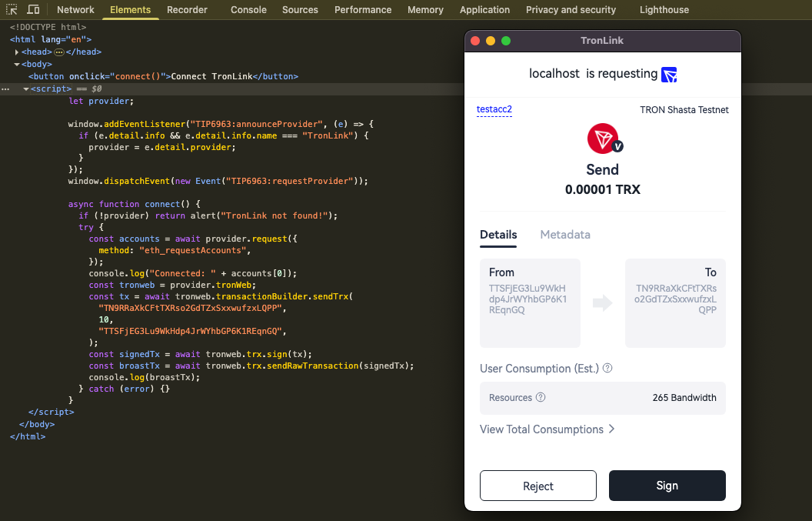Click the sendRawTransaction code line
This screenshot has width=812, height=521.
[251, 366]
